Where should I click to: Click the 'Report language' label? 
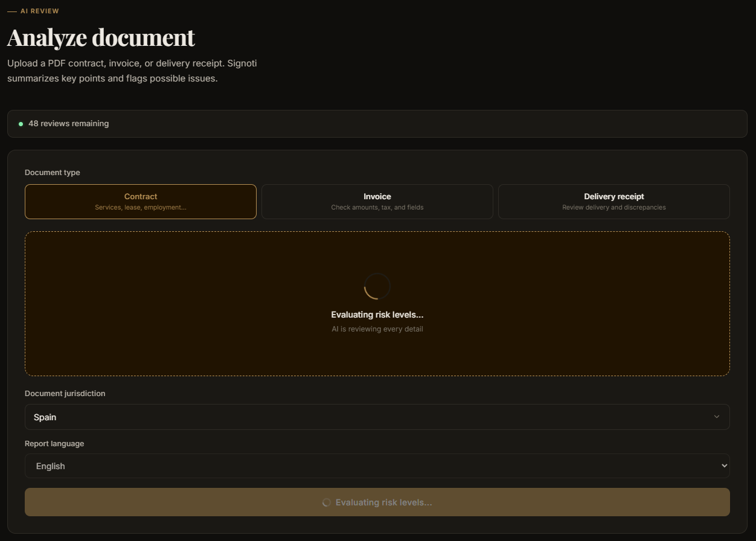54,443
